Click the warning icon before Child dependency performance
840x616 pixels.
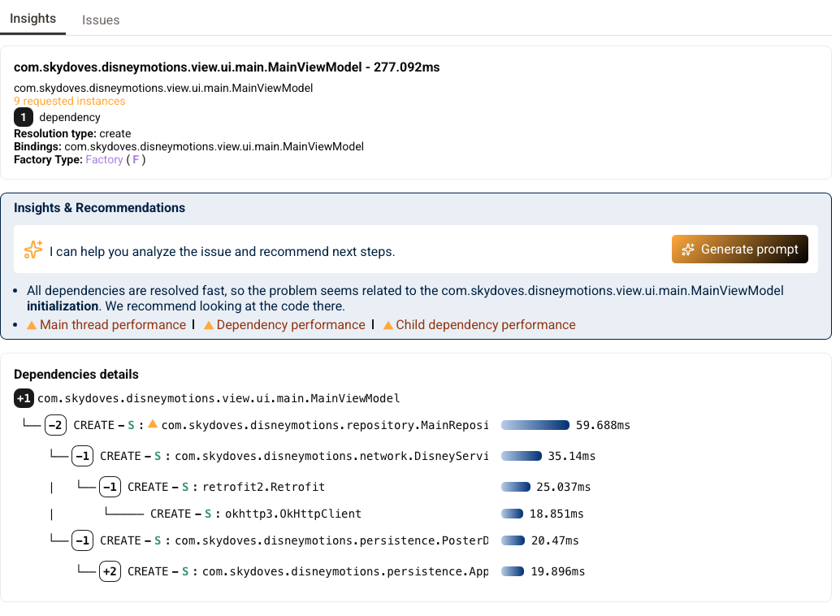388,324
